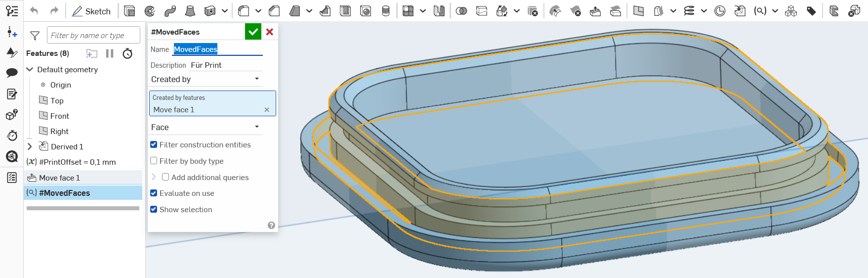This screenshot has height=278, width=868.
Task: Select the Modify fillet tool
Action: (x=555, y=11)
